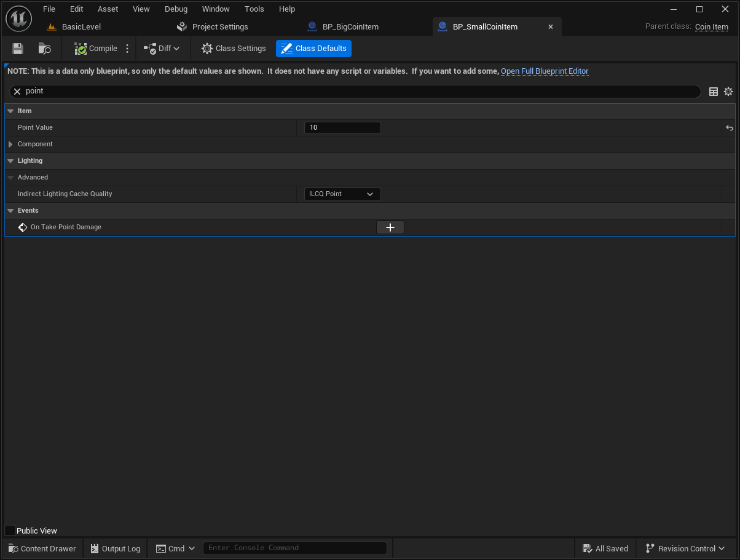Image resolution: width=740 pixels, height=560 pixels.
Task: Open details view settings gear
Action: (x=728, y=92)
